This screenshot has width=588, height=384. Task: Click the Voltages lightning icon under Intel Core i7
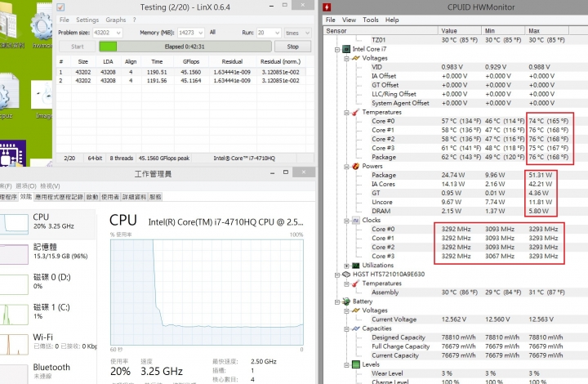point(355,58)
